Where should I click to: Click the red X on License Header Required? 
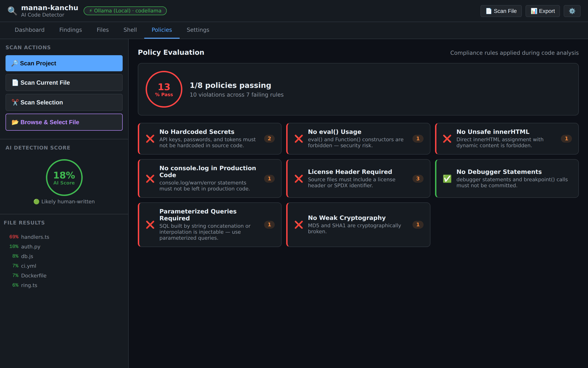point(299,179)
